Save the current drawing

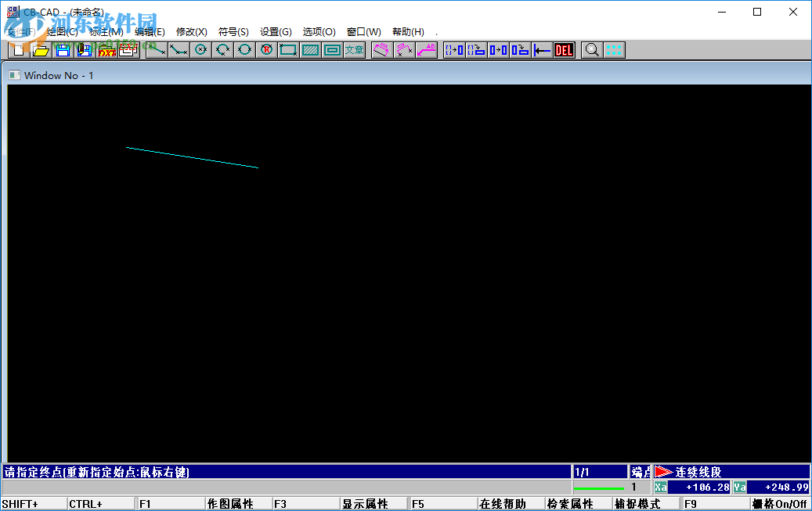[x=63, y=49]
